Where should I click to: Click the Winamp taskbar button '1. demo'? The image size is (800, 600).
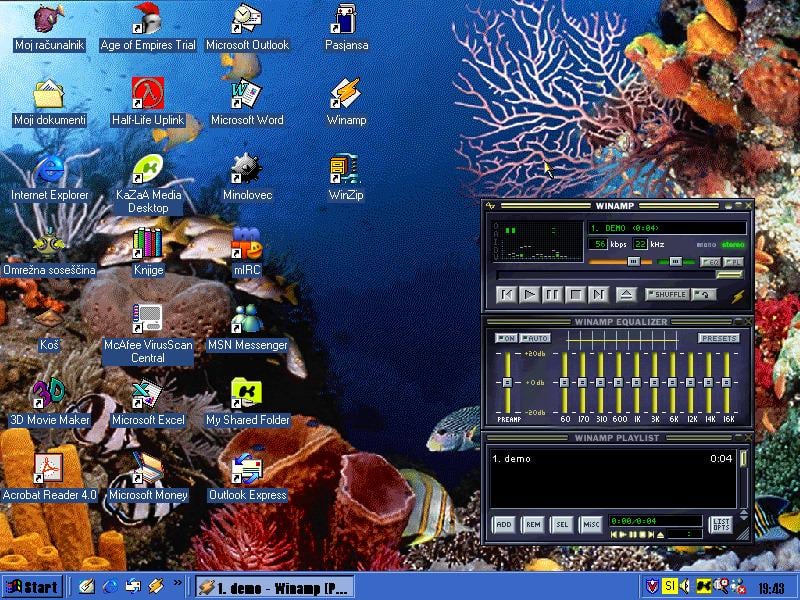(274, 588)
